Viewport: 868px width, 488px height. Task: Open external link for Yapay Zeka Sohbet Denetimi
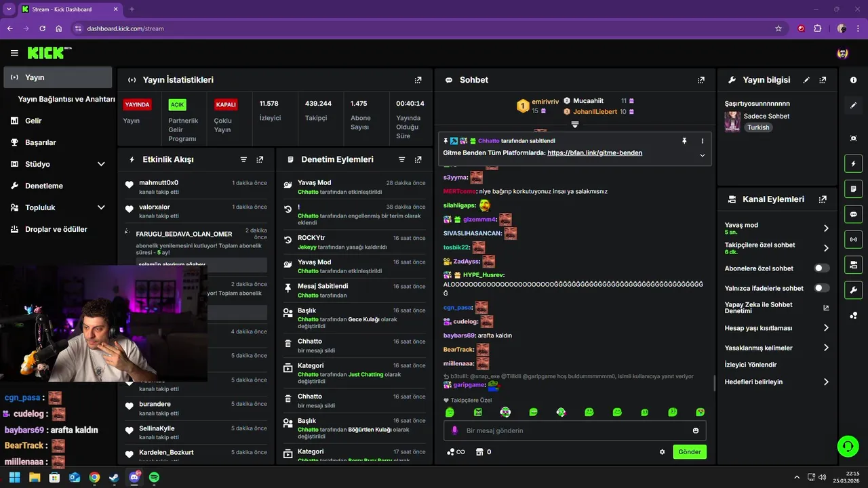coord(826,308)
